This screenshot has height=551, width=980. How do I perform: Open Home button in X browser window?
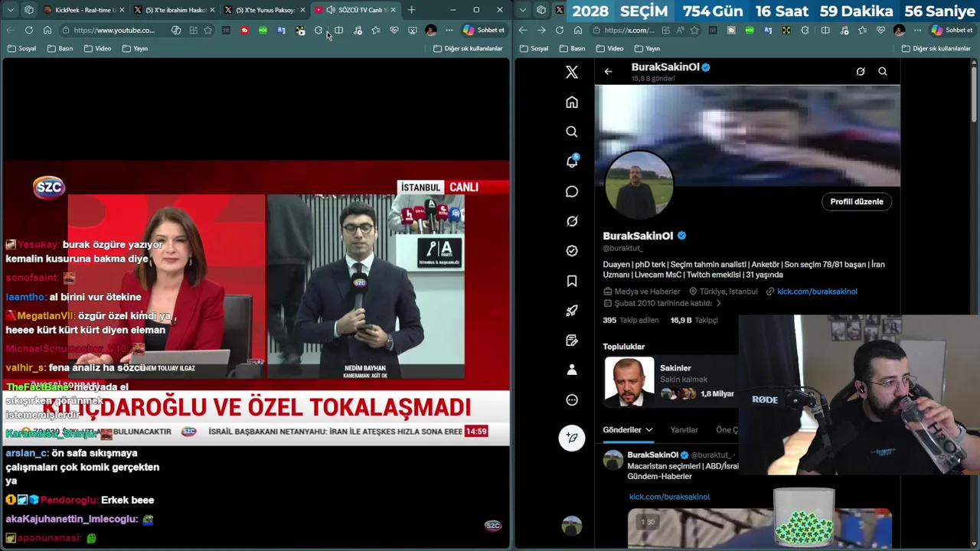[577, 30]
